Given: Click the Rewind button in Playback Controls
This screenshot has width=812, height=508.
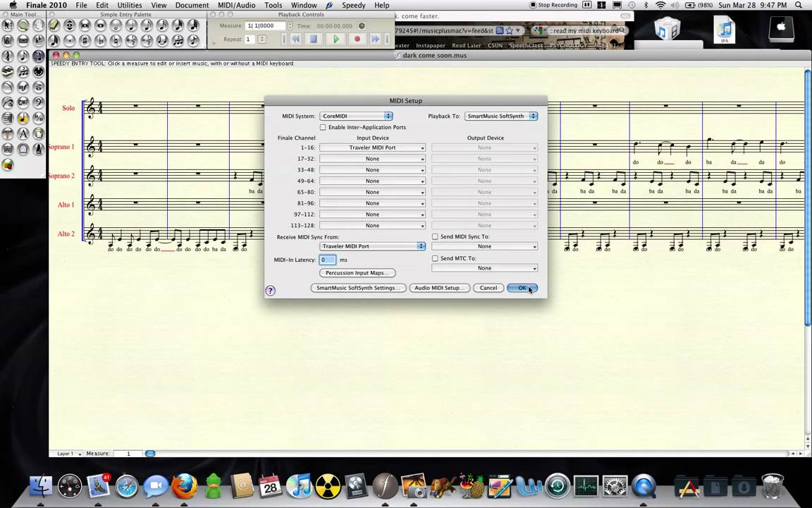Looking at the screenshot, I should coord(296,39).
